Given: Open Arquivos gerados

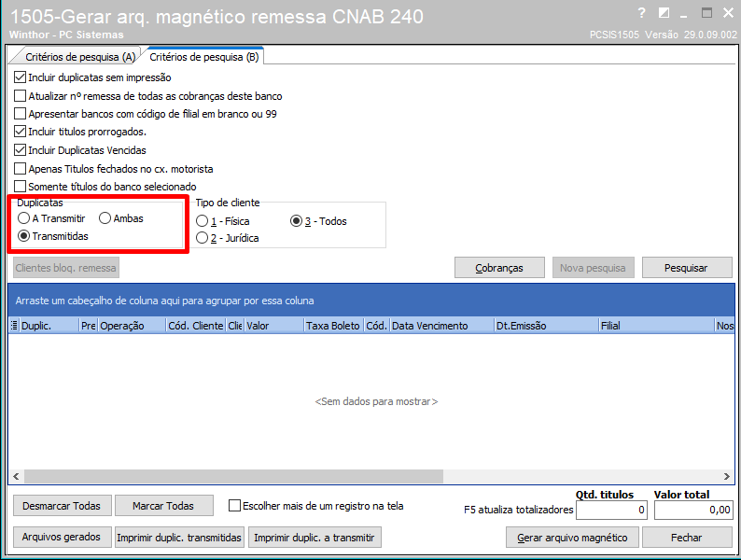Looking at the screenshot, I should (62, 538).
